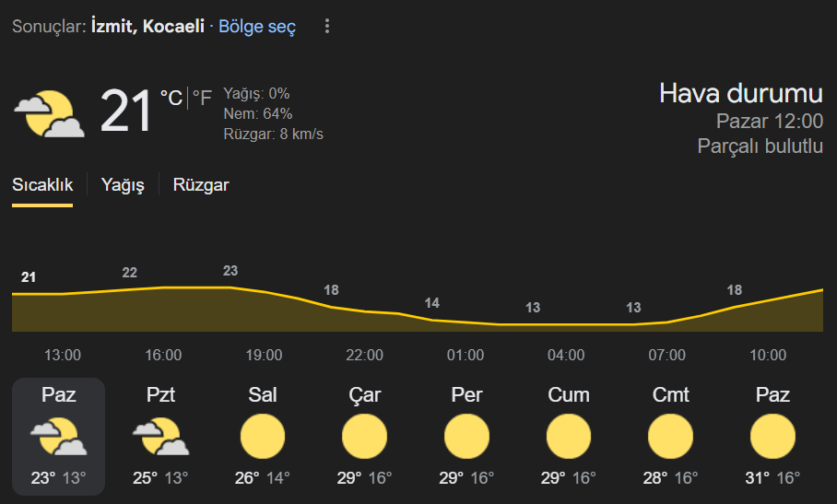Click the 14 degree point on temperature graph
This screenshot has width=837, height=504.
tap(431, 303)
